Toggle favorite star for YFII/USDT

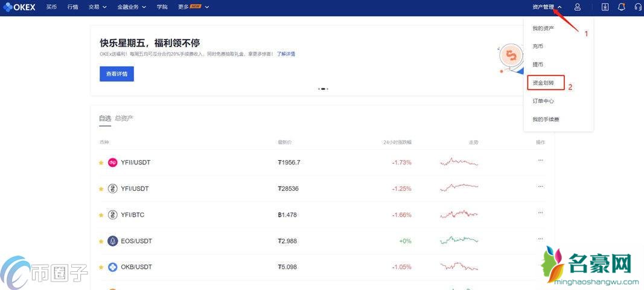click(101, 163)
